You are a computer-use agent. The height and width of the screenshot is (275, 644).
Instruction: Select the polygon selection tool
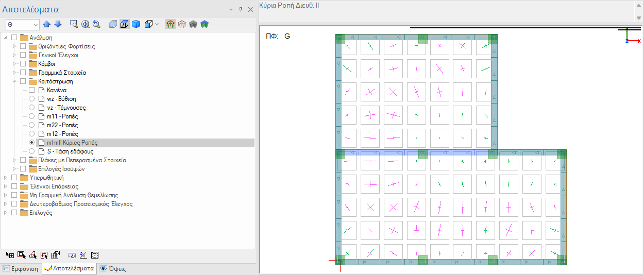(x=33, y=255)
